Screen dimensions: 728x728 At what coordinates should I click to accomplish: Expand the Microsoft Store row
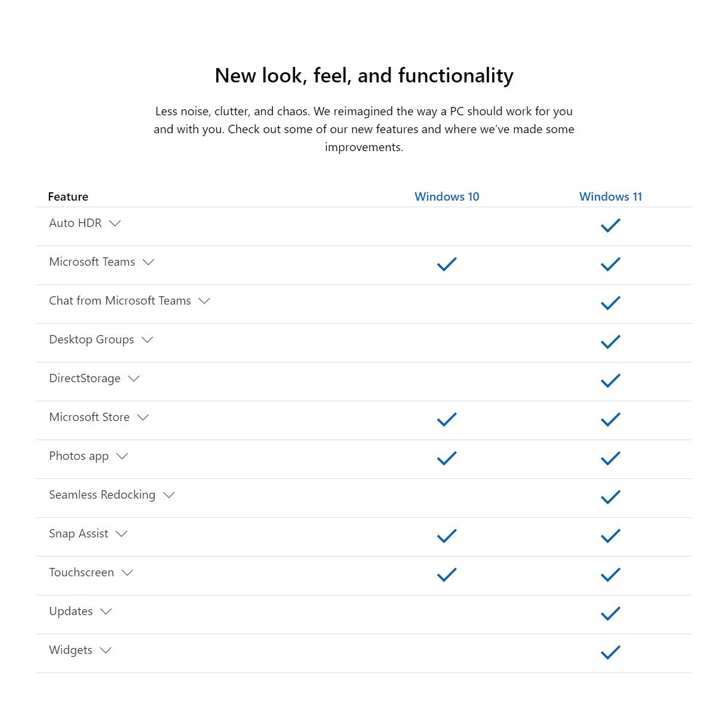click(143, 417)
